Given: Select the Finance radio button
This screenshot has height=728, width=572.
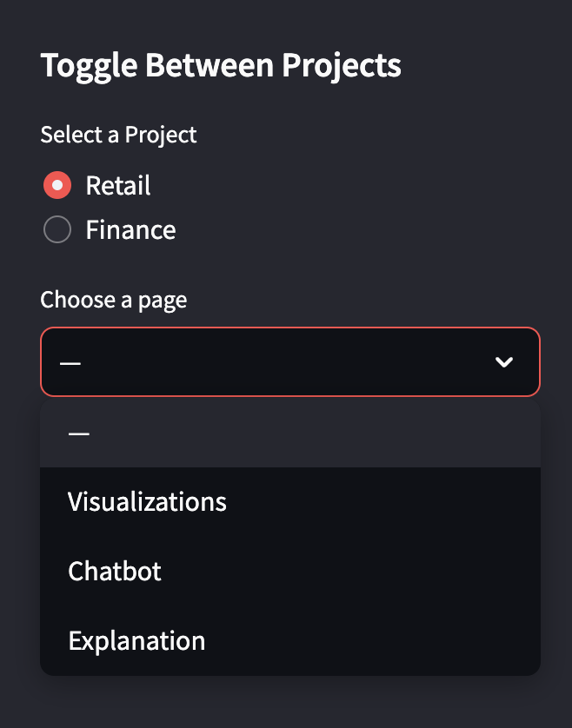Looking at the screenshot, I should [x=57, y=229].
